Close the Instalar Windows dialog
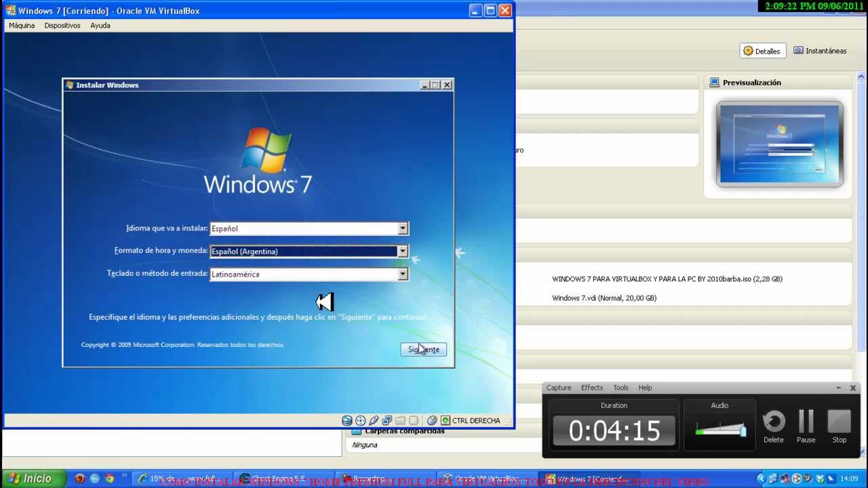 pyautogui.click(x=447, y=85)
